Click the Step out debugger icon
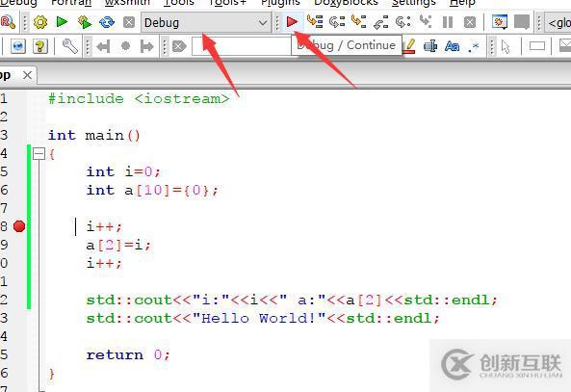 pos(381,22)
